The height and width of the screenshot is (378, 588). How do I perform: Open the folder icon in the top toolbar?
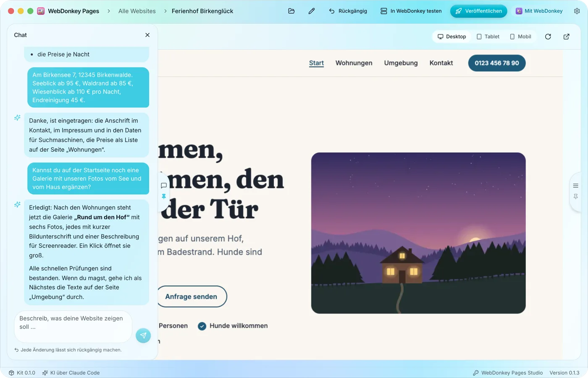pyautogui.click(x=291, y=11)
